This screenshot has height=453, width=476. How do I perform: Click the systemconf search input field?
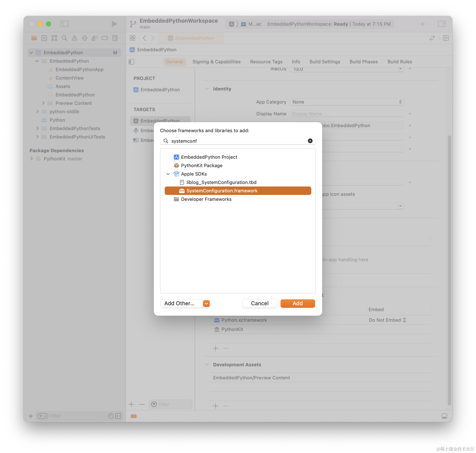pyautogui.click(x=237, y=141)
